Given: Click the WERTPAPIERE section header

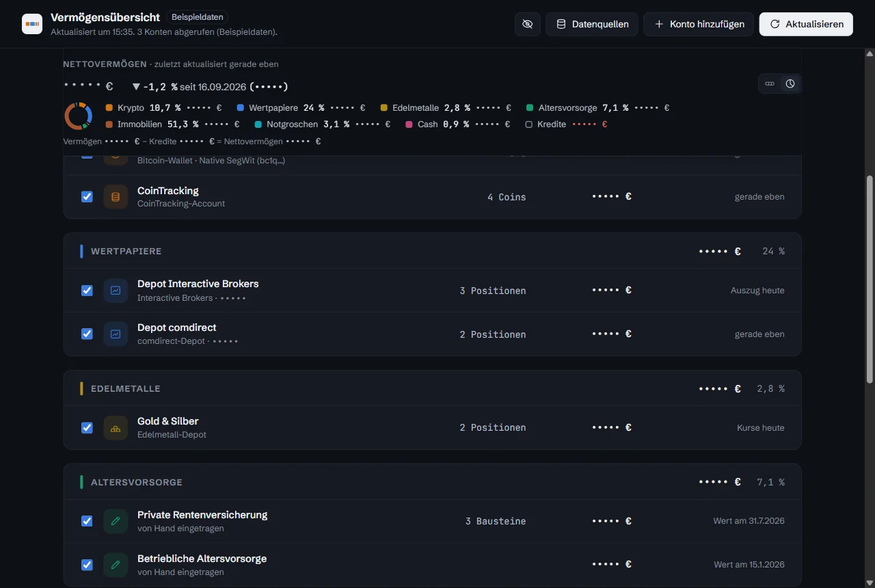Looking at the screenshot, I should click(432, 252).
